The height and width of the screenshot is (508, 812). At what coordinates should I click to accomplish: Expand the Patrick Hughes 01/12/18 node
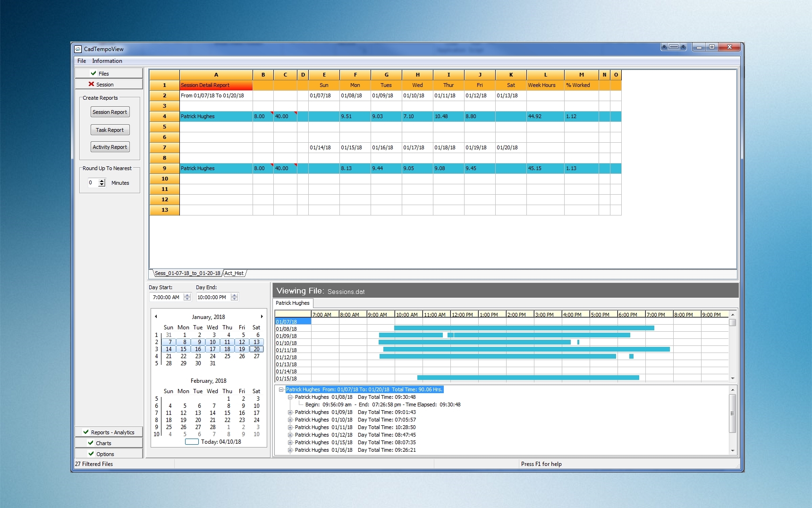pyautogui.click(x=290, y=435)
